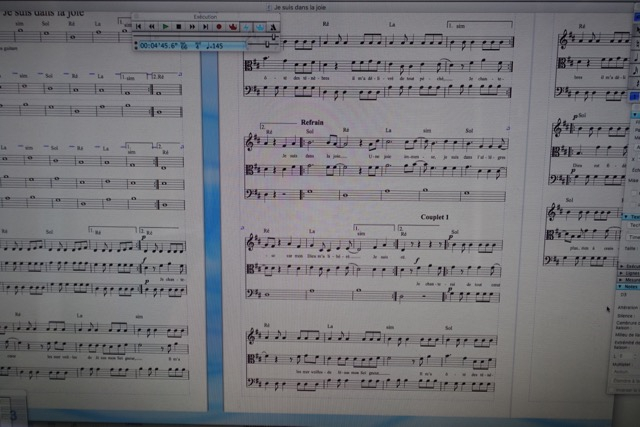The height and width of the screenshot is (427, 640).
Task: Collapse the Notes section in Properties panel
Action: [621, 287]
